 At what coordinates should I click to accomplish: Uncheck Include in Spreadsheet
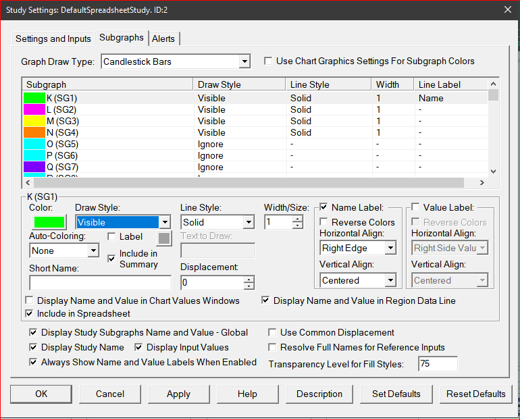[x=30, y=313]
